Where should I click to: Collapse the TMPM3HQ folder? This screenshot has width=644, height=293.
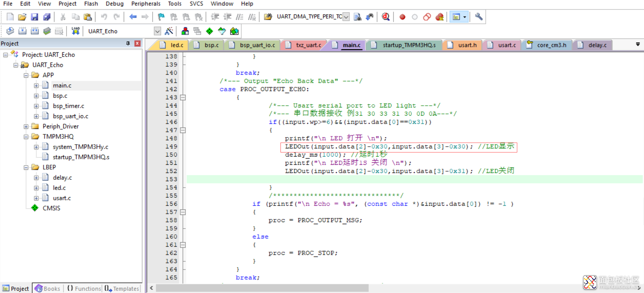(26, 137)
